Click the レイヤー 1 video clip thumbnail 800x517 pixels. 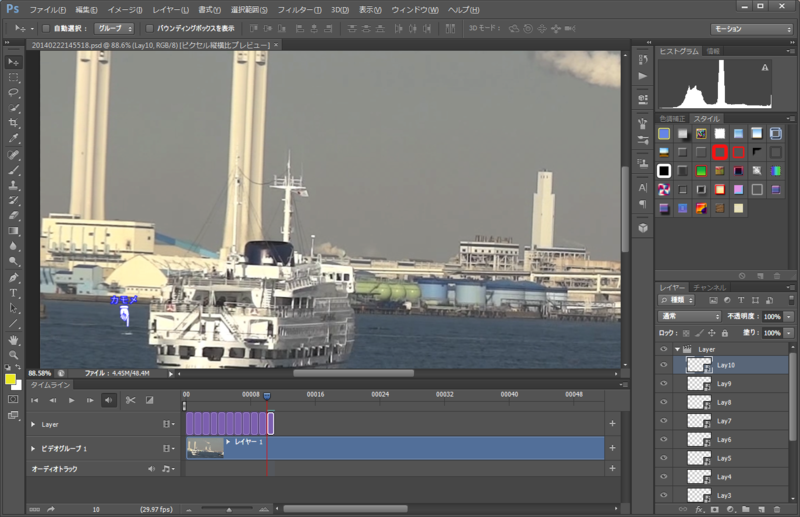click(x=205, y=448)
